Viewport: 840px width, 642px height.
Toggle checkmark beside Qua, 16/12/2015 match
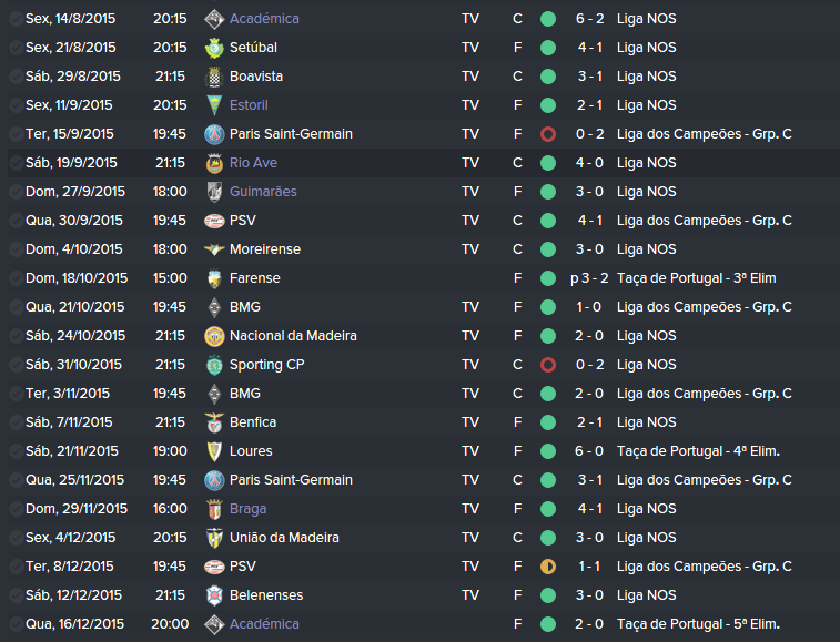pyautogui.click(x=16, y=624)
